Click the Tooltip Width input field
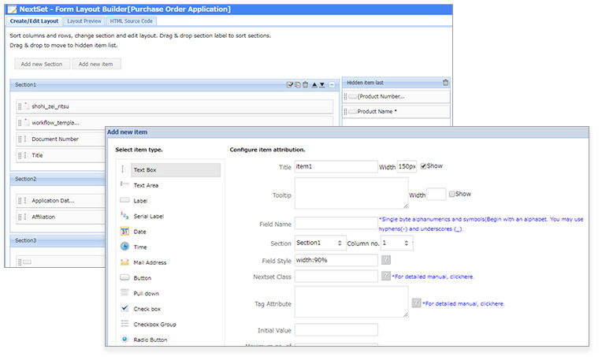 pyautogui.click(x=437, y=195)
